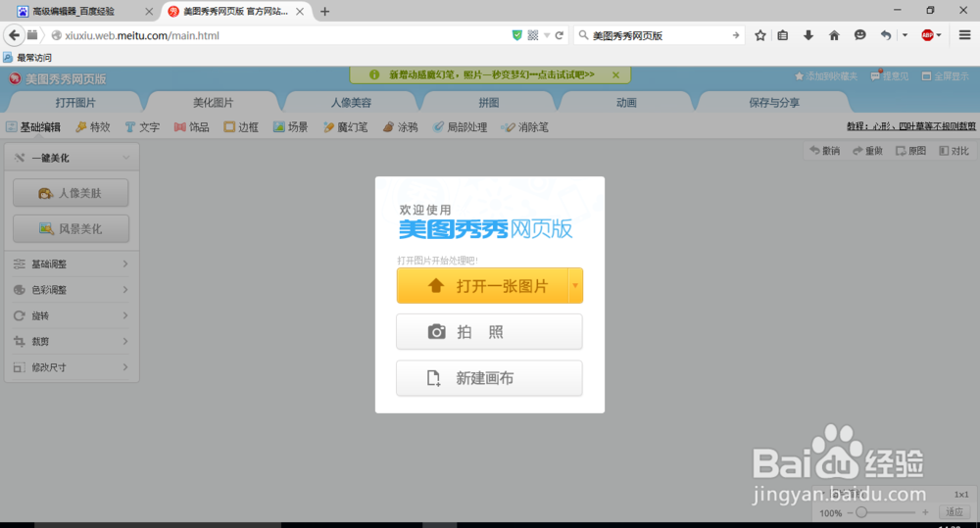Expand the 基础调整 section
980x528 pixels.
(72, 264)
